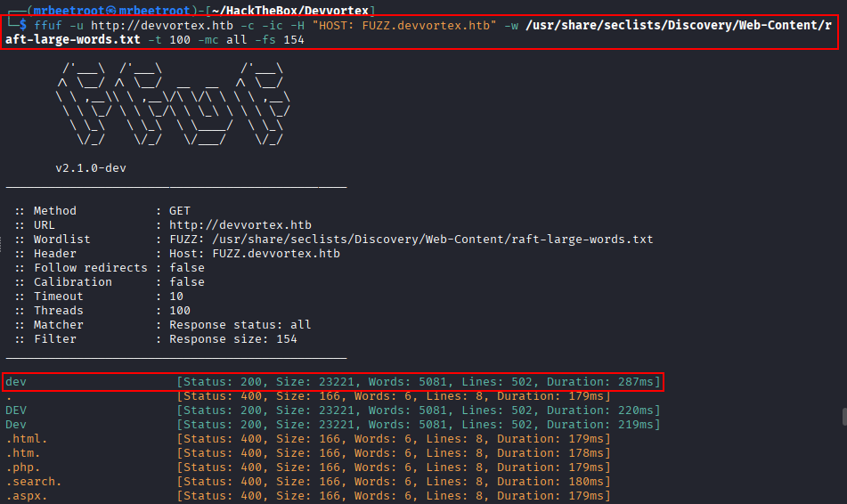Click the "GET" method value
The width and height of the screenshot is (847, 504).
(180, 211)
